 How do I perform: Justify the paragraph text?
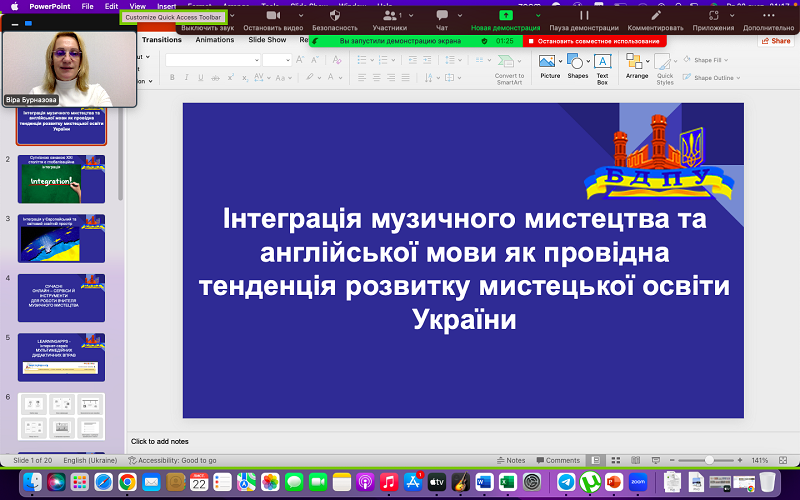[406, 78]
